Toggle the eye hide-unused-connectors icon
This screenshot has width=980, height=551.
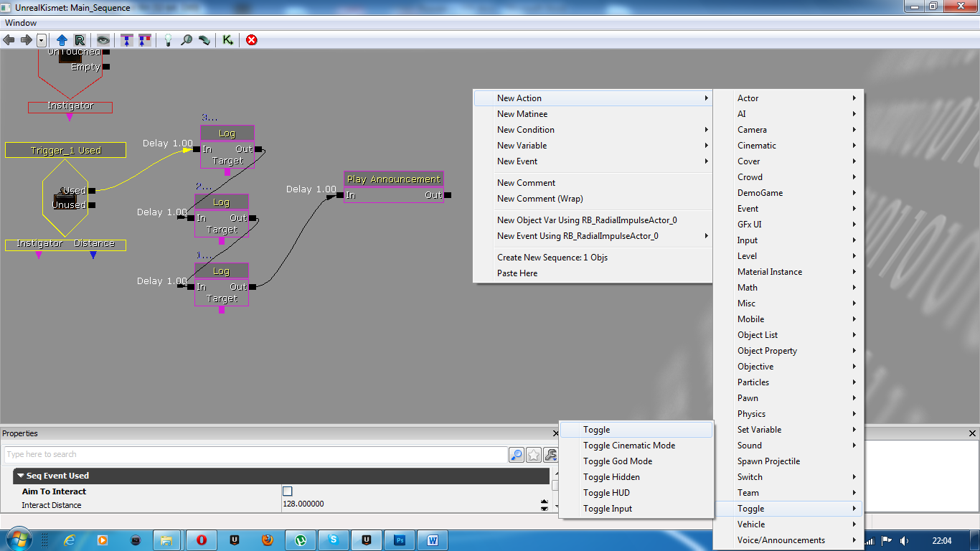[x=103, y=40]
